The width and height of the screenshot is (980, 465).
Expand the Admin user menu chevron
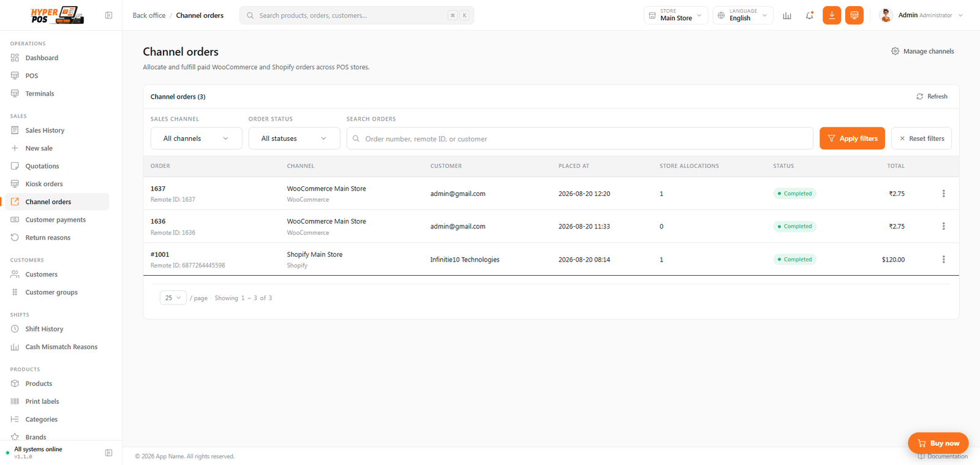coord(960,15)
